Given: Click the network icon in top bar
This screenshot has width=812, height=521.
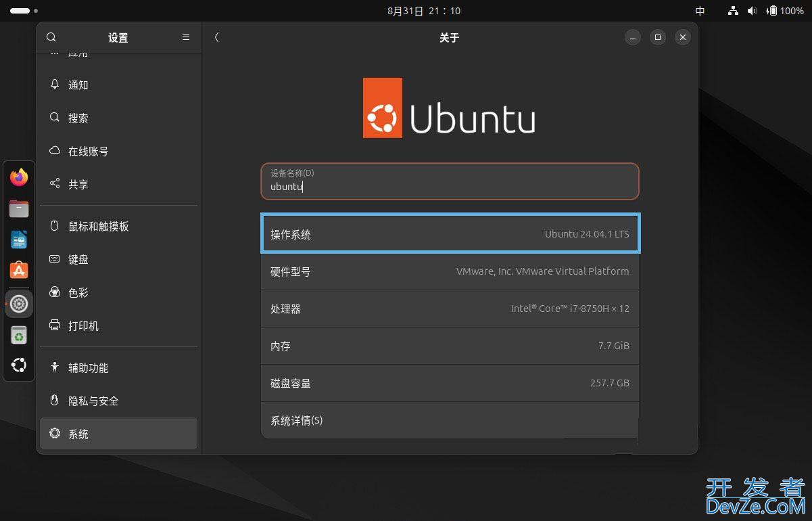Looking at the screenshot, I should (733, 11).
